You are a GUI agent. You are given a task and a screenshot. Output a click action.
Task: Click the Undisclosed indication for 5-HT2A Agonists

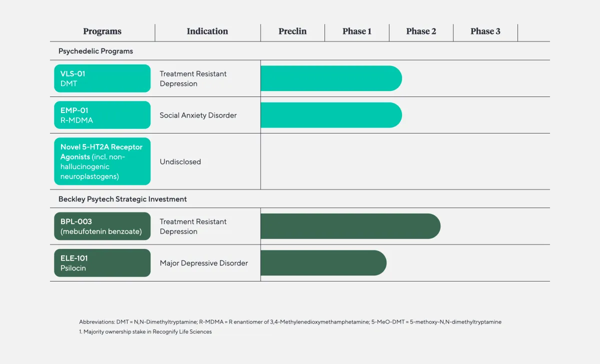pos(180,161)
